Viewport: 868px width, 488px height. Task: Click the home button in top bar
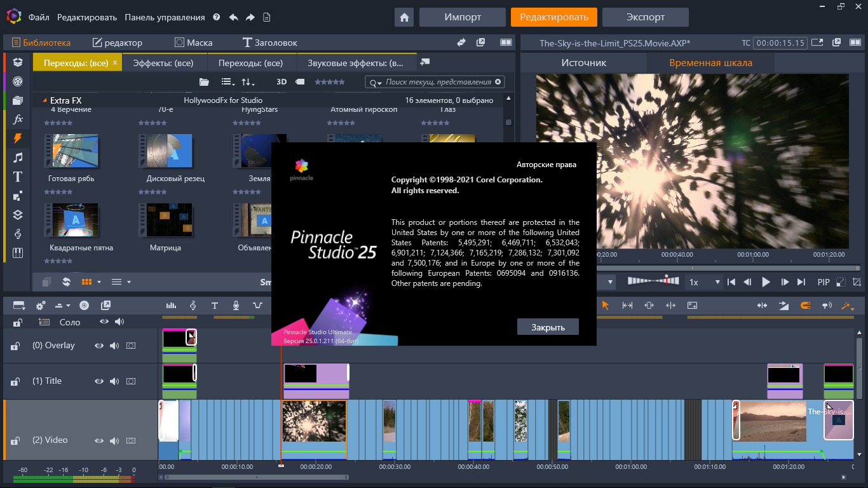[404, 17]
